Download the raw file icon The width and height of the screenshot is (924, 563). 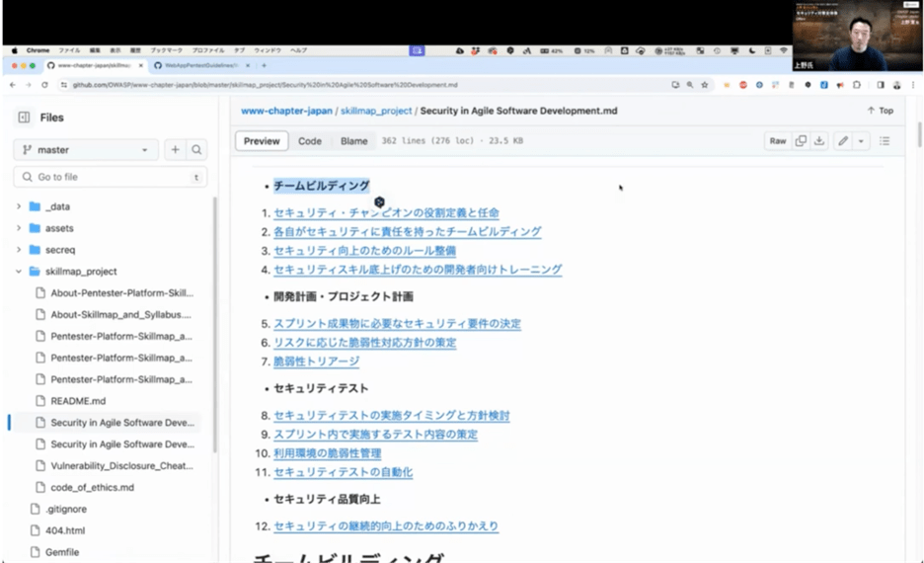click(x=819, y=141)
